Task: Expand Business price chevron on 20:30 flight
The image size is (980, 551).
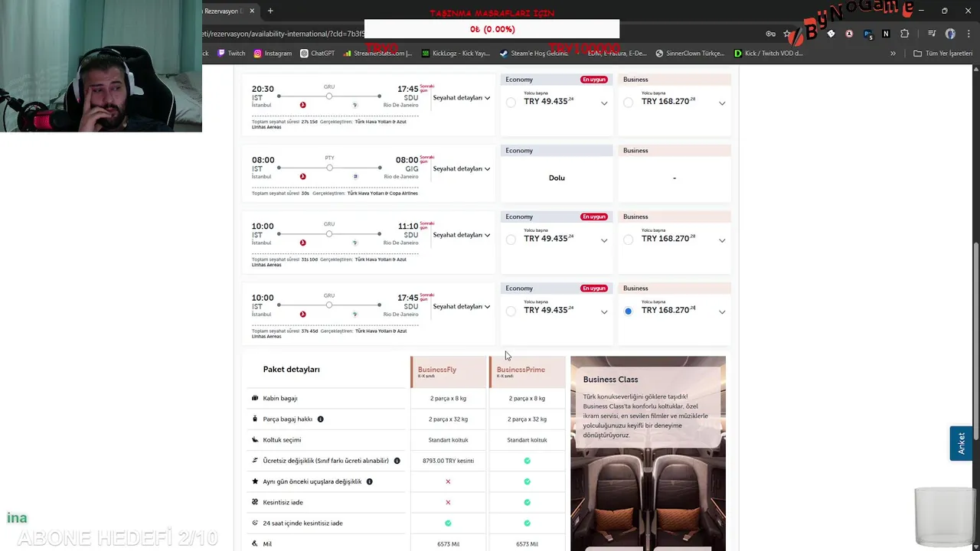Action: click(722, 103)
